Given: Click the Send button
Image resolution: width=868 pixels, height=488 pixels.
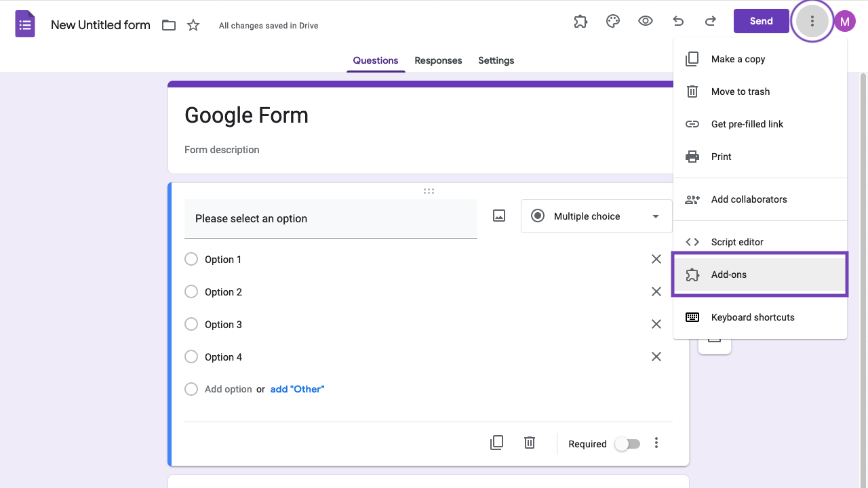Looking at the screenshot, I should click(x=761, y=21).
